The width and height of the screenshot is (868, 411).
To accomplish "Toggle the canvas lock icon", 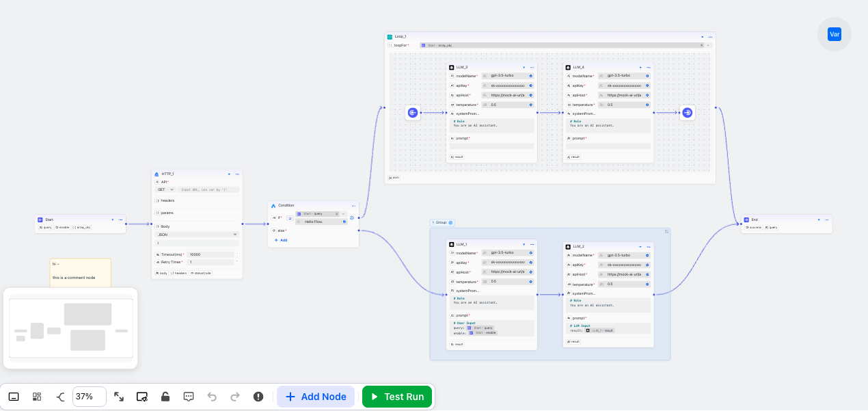I will [165, 397].
